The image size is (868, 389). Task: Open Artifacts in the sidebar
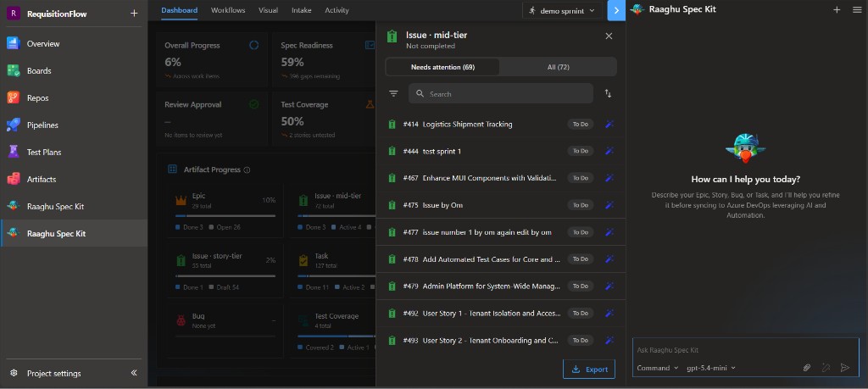[74, 180]
